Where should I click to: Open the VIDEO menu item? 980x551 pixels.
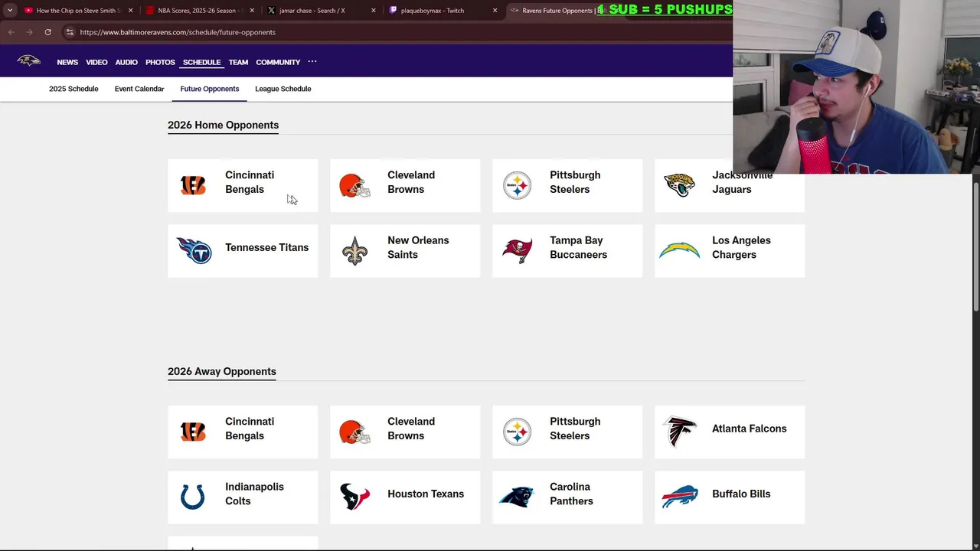pos(96,62)
